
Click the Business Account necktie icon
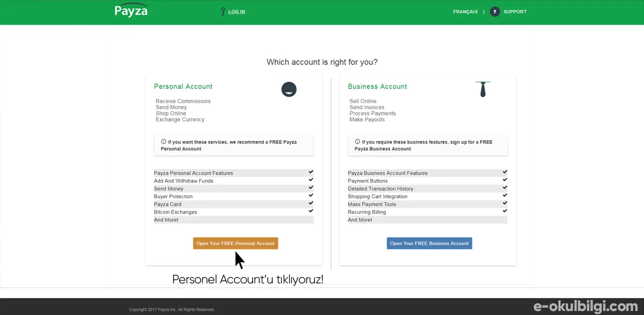483,89
